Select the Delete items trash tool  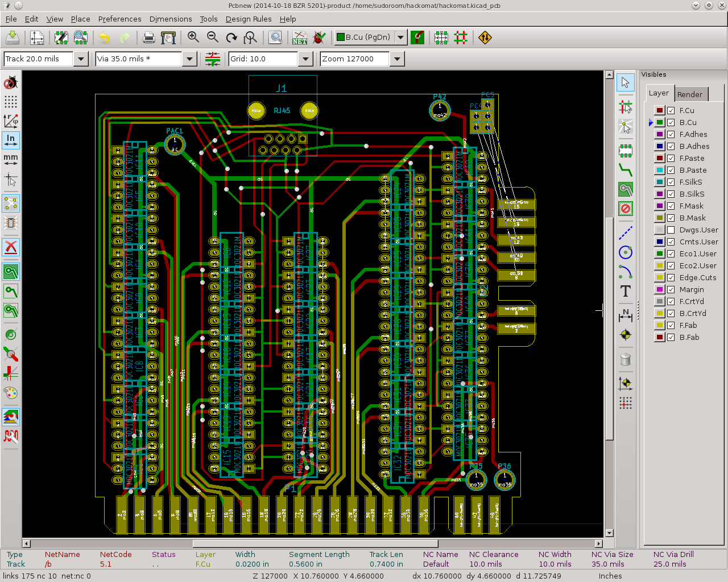(x=626, y=359)
